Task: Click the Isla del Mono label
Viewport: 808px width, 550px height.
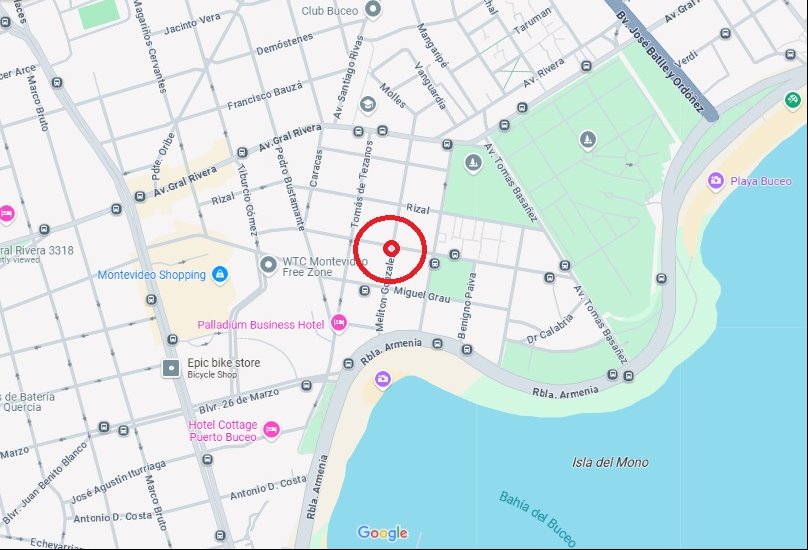Action: 610,462
